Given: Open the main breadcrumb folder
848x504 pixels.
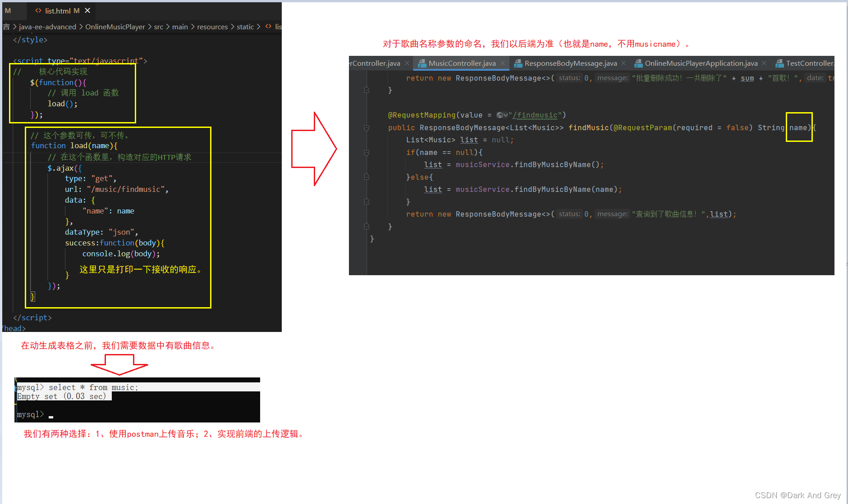Looking at the screenshot, I should click(180, 27).
